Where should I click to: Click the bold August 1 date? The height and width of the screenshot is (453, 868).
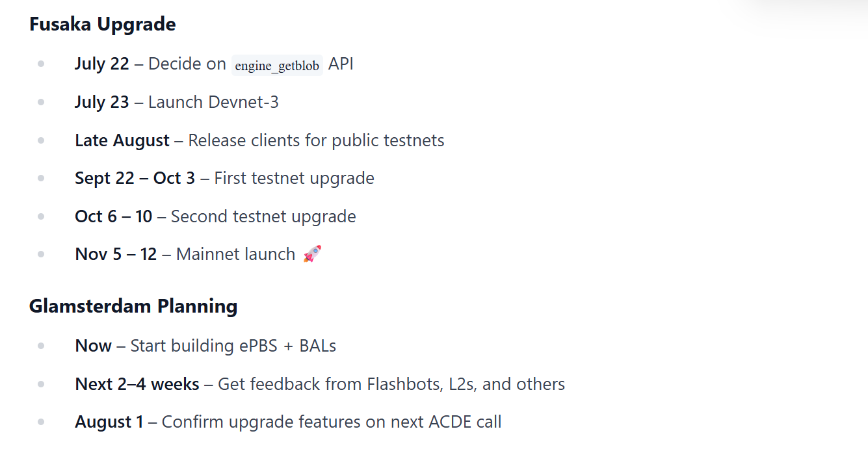[109, 422]
